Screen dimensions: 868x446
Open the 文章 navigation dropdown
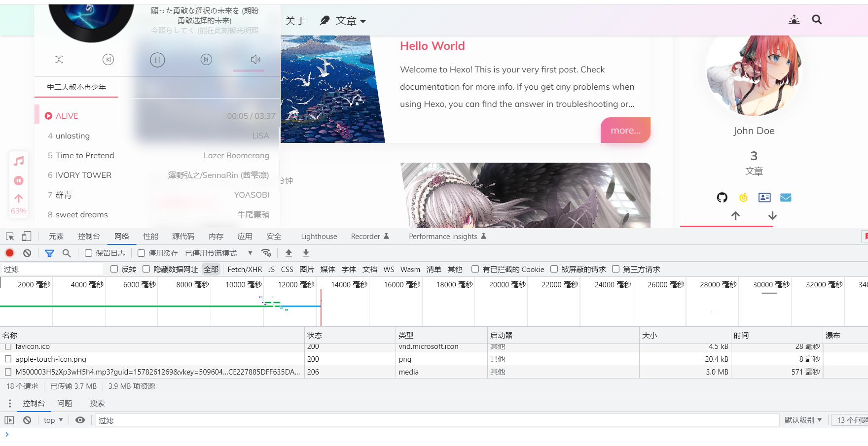pyautogui.click(x=350, y=21)
